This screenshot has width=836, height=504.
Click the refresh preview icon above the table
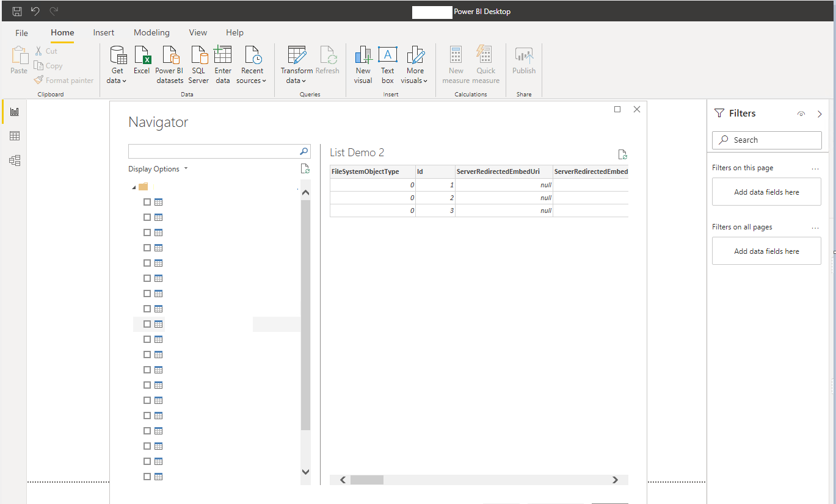click(622, 154)
